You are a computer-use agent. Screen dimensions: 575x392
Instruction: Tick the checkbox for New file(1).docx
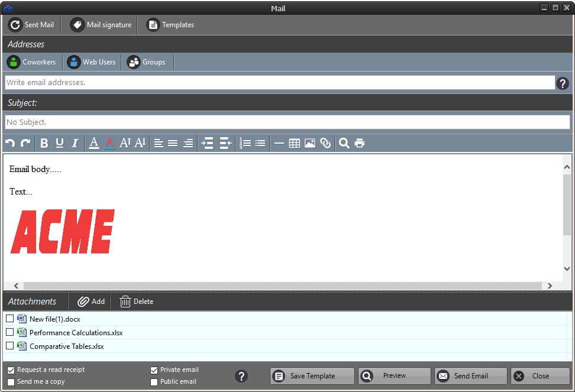click(x=10, y=319)
